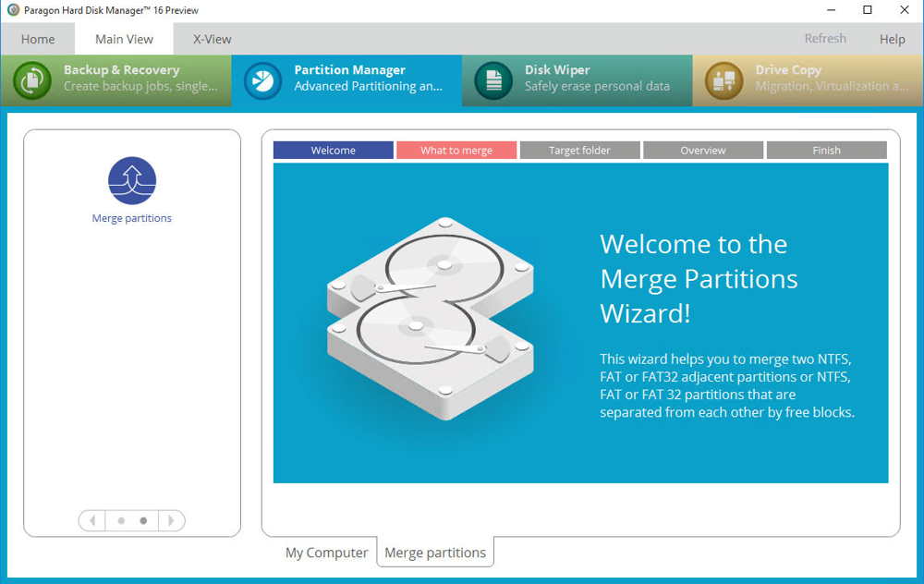Go to the 'What to merge' step
This screenshot has height=584, width=924.
(x=456, y=150)
